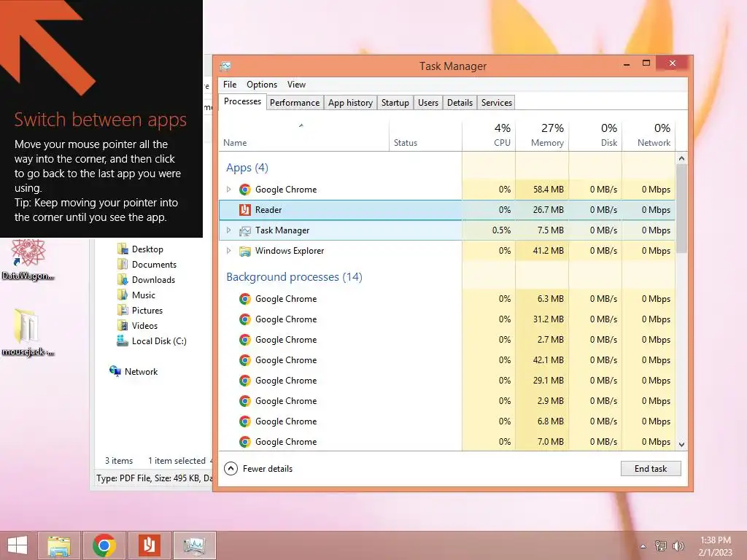
Task: Select the Processes tab
Action: (242, 101)
